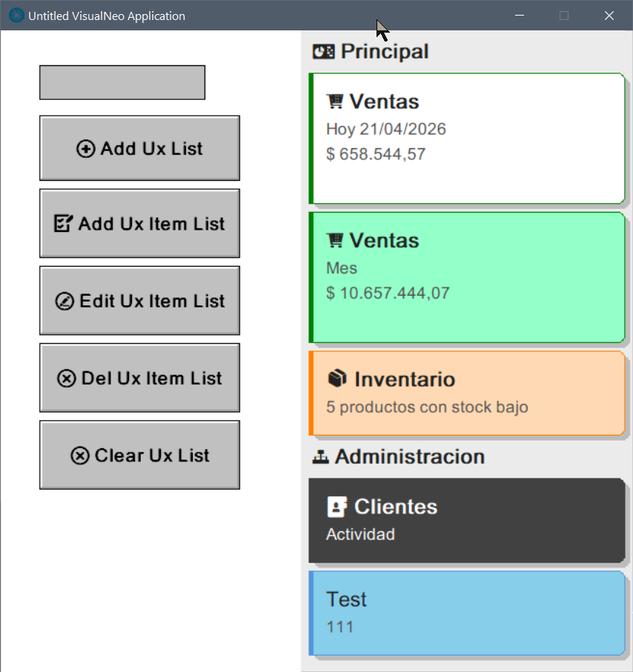Click the pencil circle icon on Edit button
The image size is (633, 672).
point(64,302)
